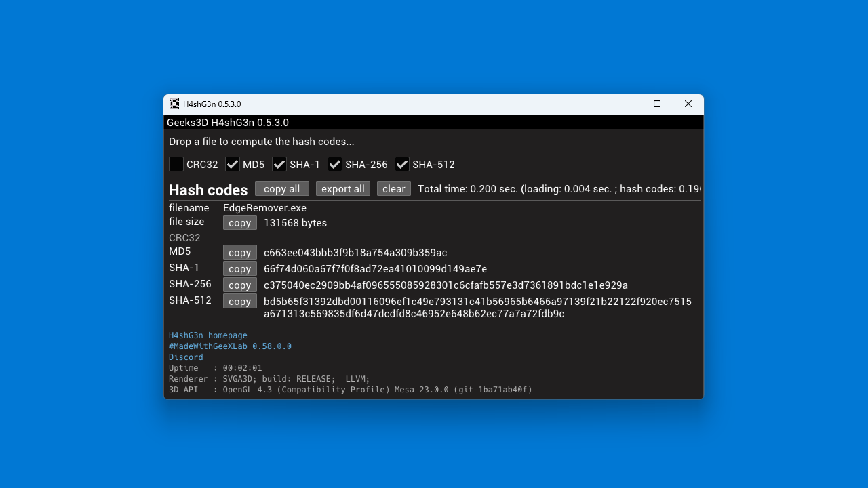
Task: Click the Hash codes heading
Action: 208,190
